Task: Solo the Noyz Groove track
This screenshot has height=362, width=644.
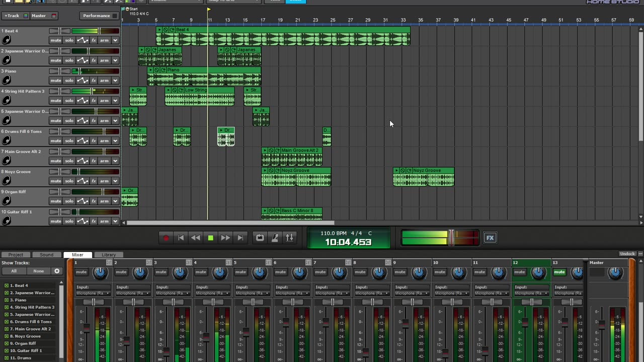Action: pos(69,181)
